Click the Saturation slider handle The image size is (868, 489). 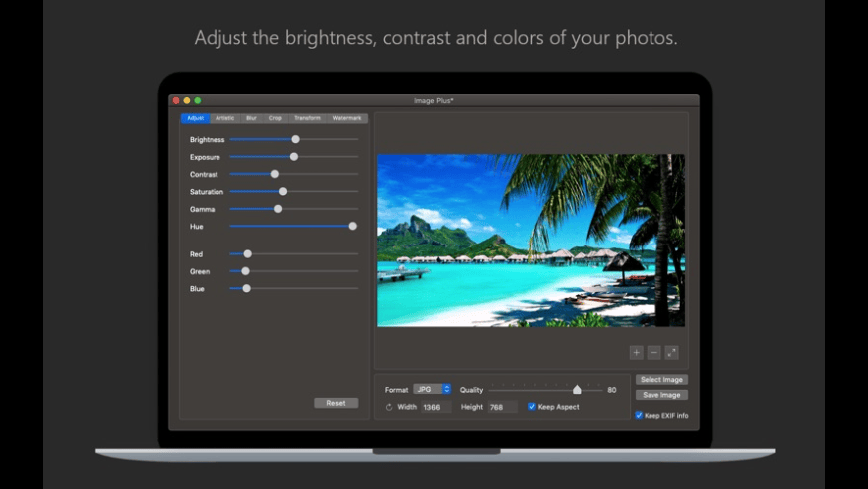click(283, 191)
